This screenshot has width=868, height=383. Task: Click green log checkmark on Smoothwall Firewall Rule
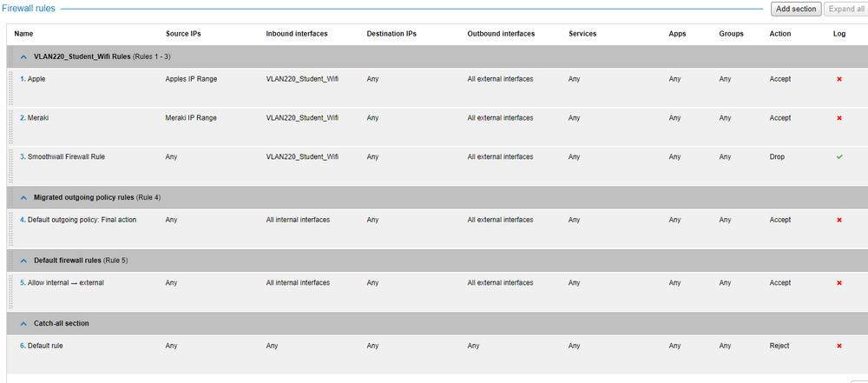click(x=839, y=157)
